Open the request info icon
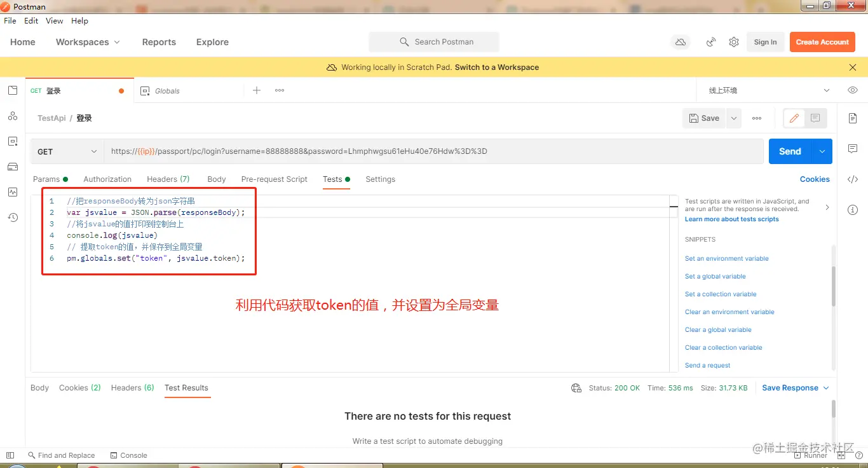This screenshot has height=468, width=868. (853, 210)
